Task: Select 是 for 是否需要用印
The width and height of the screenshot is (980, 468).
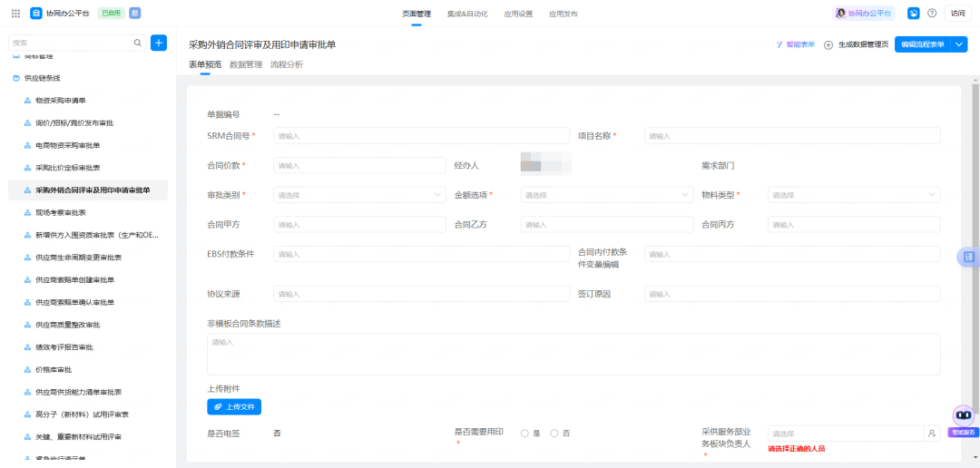Action: tap(524, 434)
